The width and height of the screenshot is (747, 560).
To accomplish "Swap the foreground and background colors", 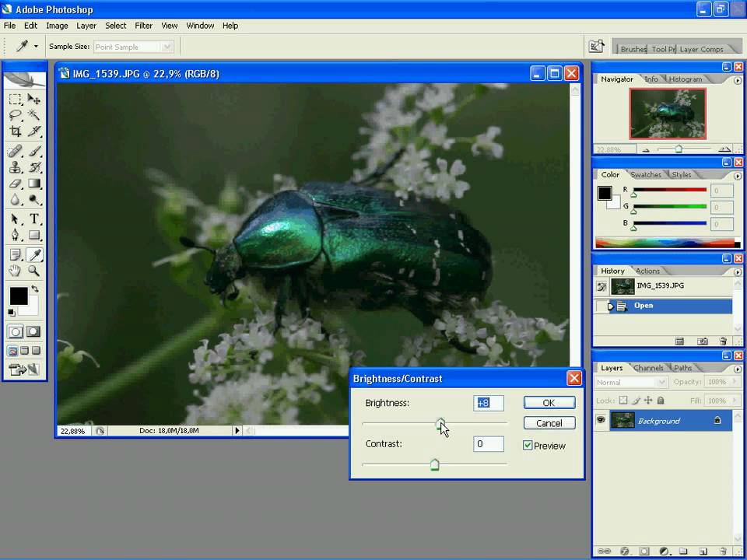I will click(34, 289).
